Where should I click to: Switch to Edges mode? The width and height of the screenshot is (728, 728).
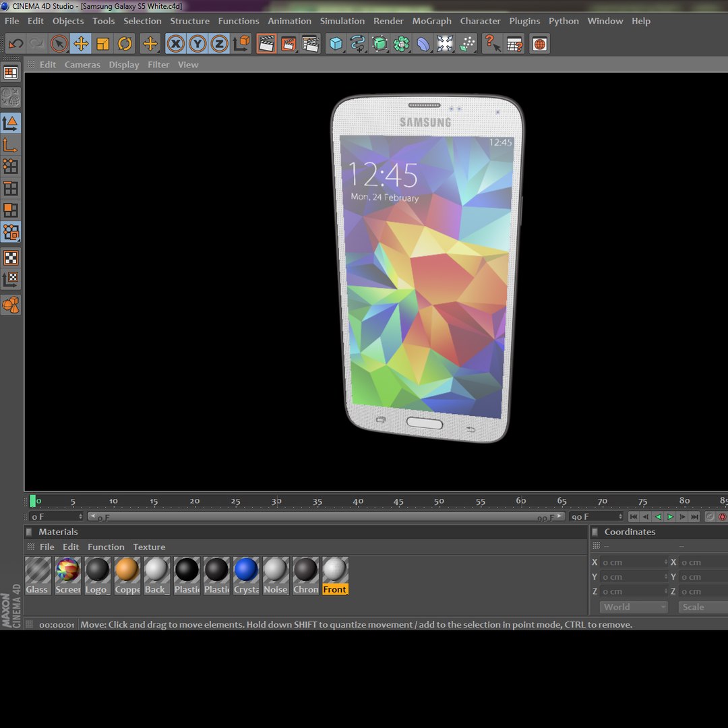(x=11, y=188)
